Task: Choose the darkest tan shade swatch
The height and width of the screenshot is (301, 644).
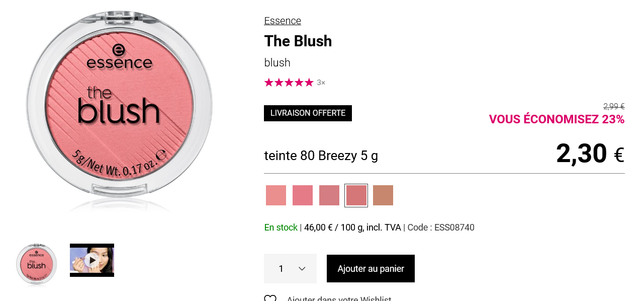Action: (x=383, y=195)
